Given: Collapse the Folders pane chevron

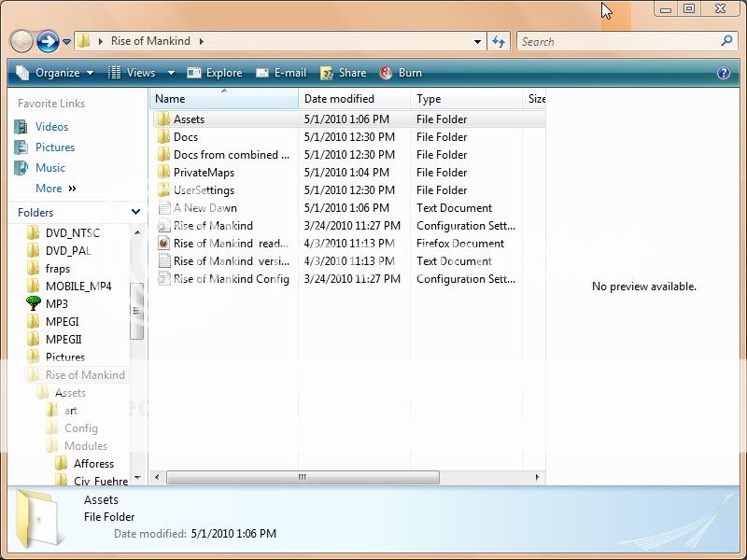Looking at the screenshot, I should tap(135, 212).
